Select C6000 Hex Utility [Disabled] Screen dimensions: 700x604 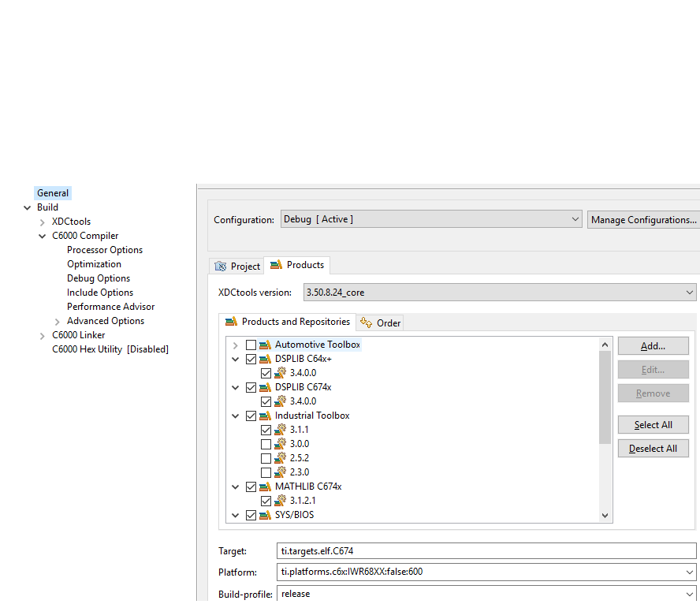110,349
